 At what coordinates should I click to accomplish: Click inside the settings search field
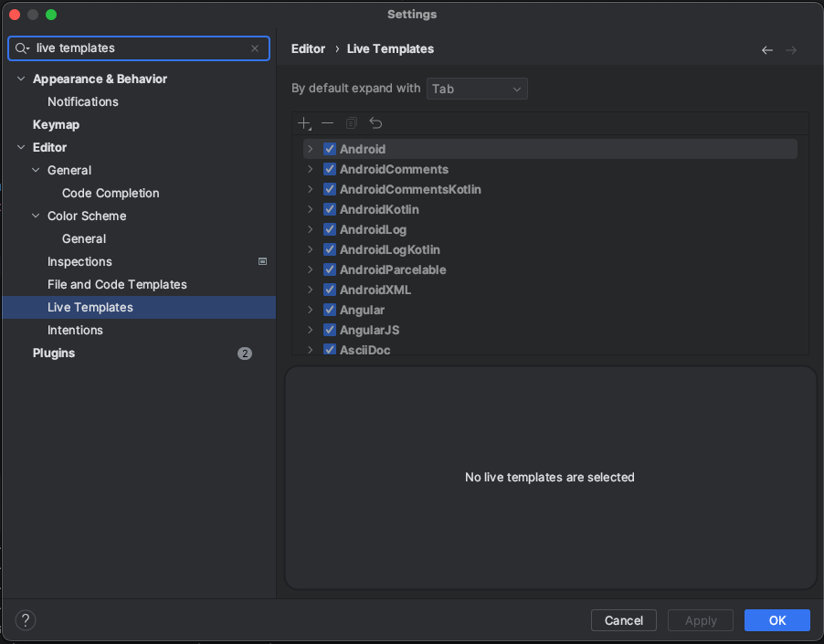137,48
